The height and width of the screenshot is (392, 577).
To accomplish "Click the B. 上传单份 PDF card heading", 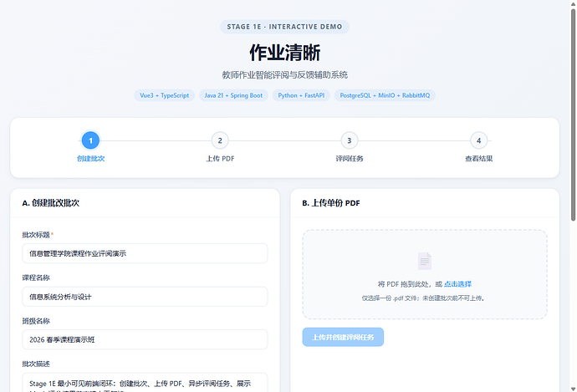I will [x=331, y=203].
